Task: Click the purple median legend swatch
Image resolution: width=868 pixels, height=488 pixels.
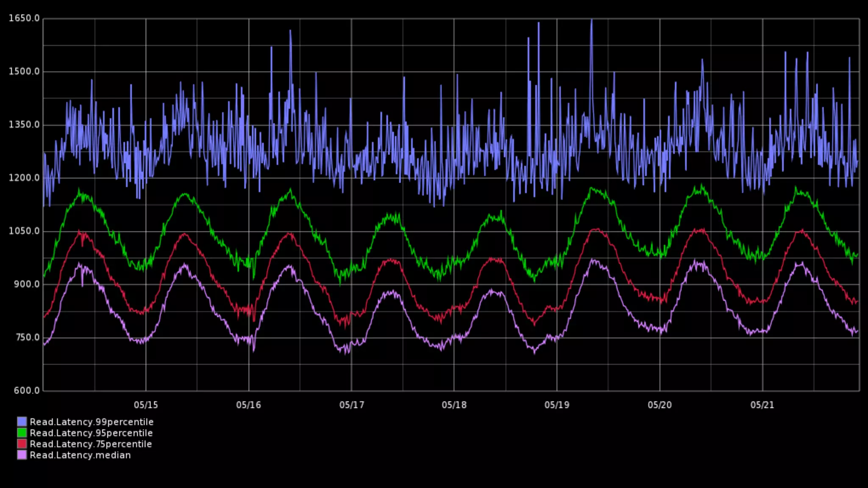Action: pyautogui.click(x=22, y=455)
